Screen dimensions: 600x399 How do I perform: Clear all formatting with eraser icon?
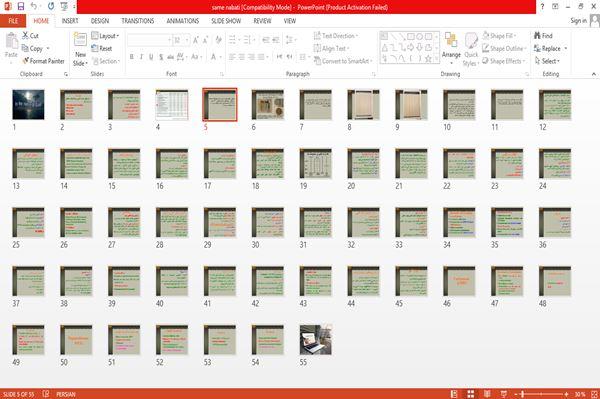[218, 40]
